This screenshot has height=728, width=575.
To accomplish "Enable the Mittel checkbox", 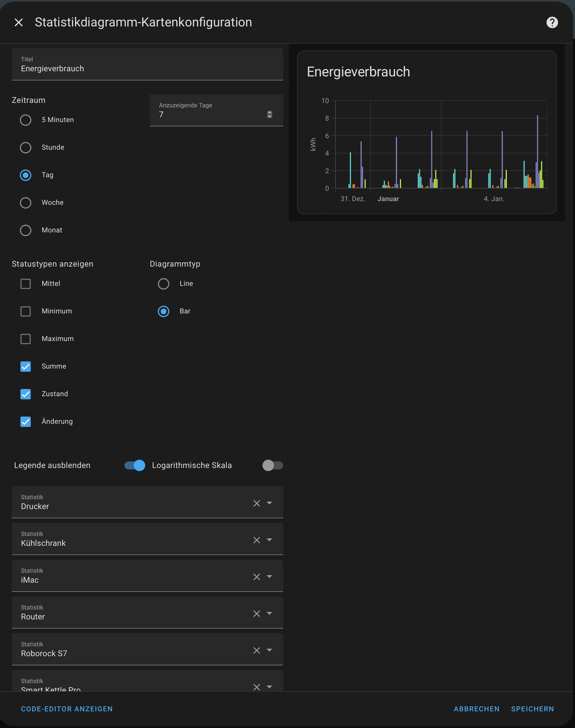I will 26,284.
